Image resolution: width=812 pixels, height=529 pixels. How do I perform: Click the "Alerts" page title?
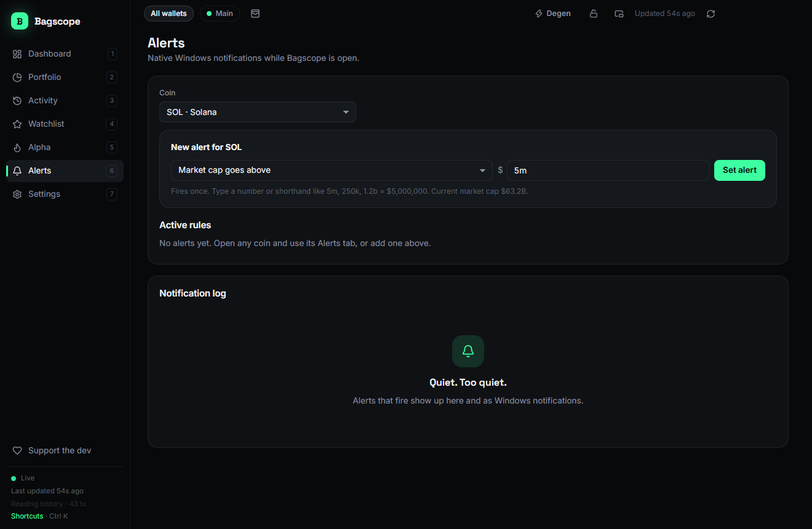[166, 43]
